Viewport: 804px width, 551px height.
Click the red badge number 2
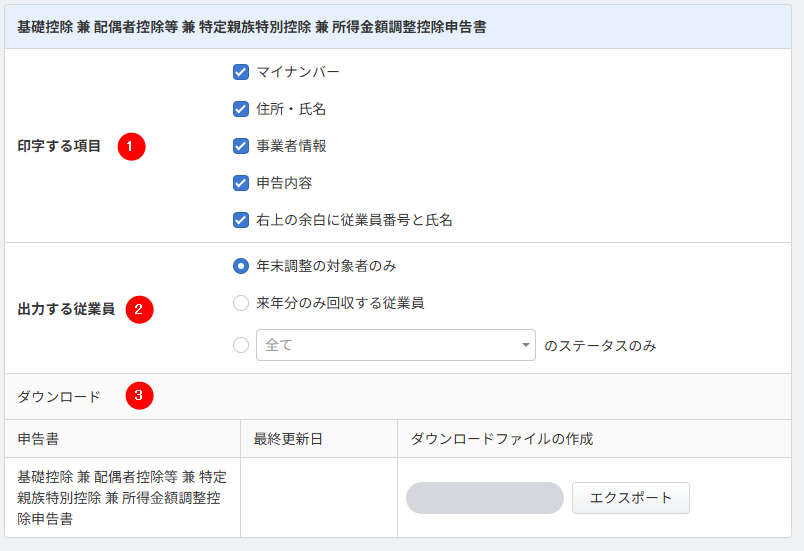139,309
